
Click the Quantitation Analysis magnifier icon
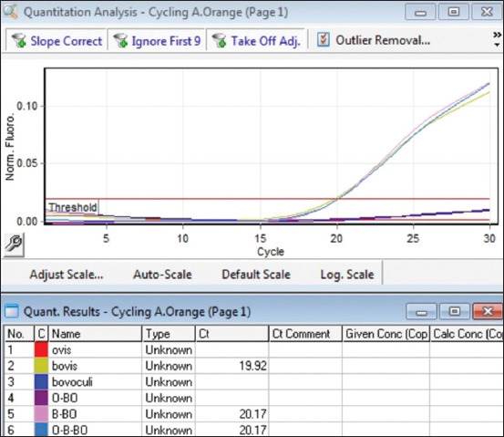coord(10,12)
